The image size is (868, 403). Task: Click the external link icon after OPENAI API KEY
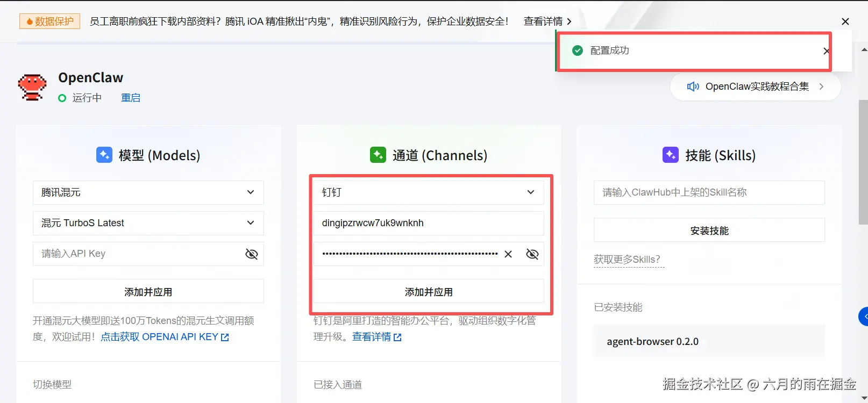[225, 337]
